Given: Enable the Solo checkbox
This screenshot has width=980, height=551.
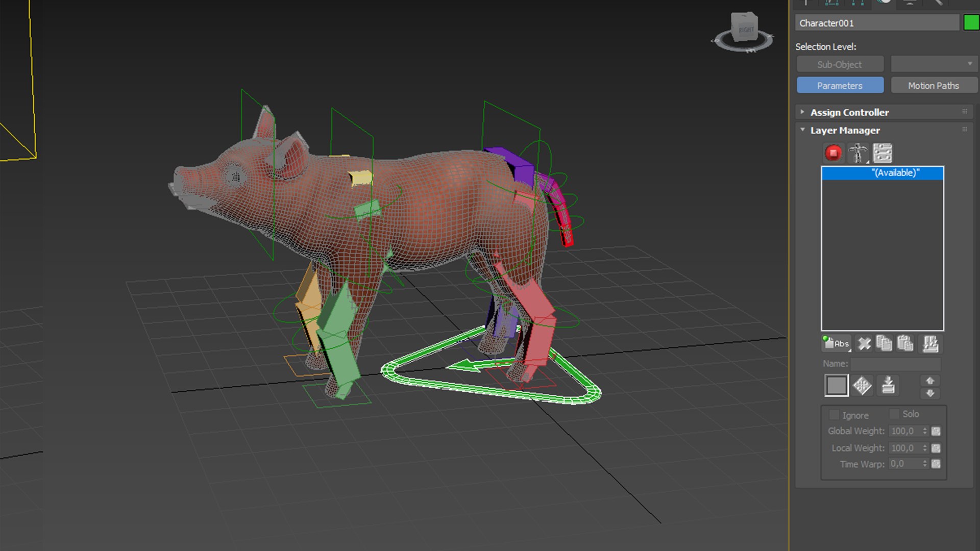Looking at the screenshot, I should coord(894,414).
